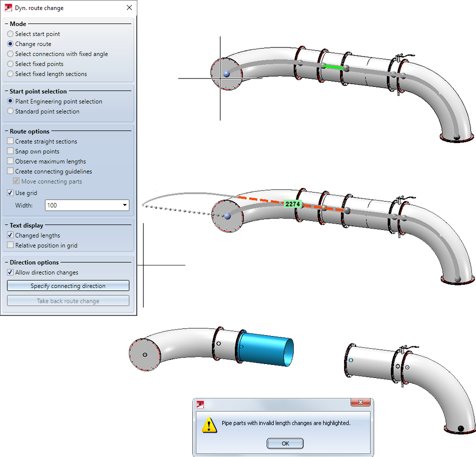Enable 'Create connecting guidelines' checkbox

(x=10, y=171)
